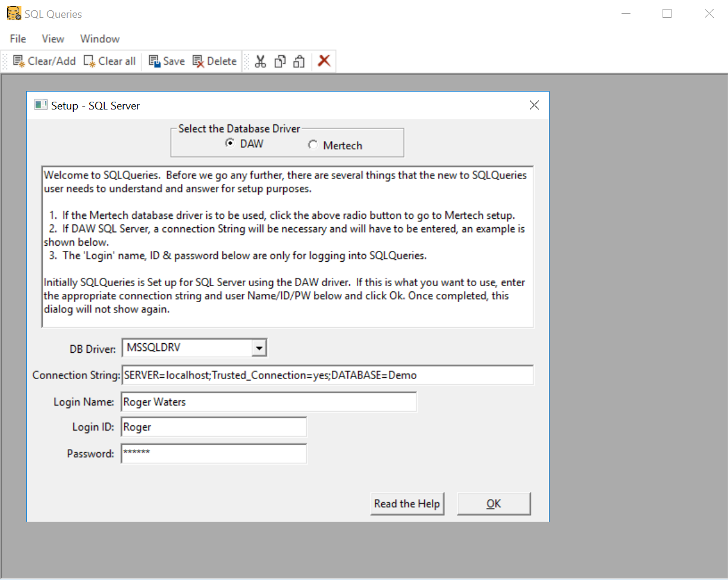Click the Setup dialog window icon
Image resolution: width=728 pixels, height=580 pixels.
pyautogui.click(x=40, y=105)
